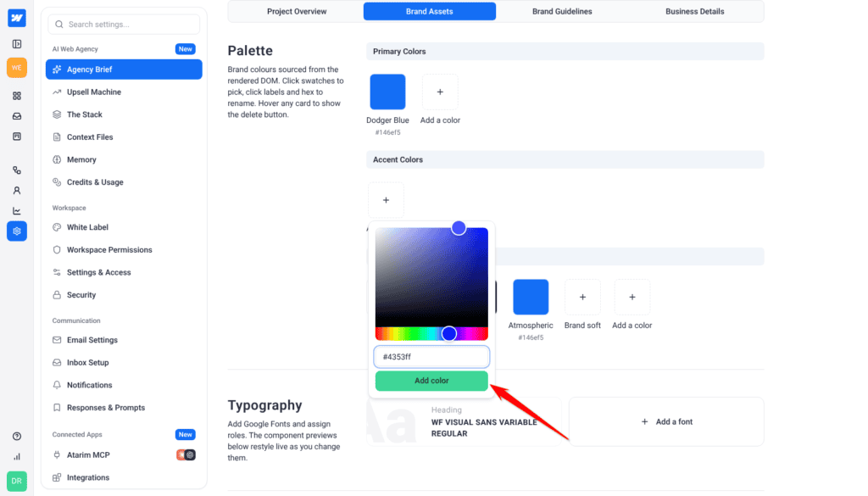The height and width of the screenshot is (496, 868).
Task: Click the layers icon next to The Stack
Action: click(x=57, y=114)
